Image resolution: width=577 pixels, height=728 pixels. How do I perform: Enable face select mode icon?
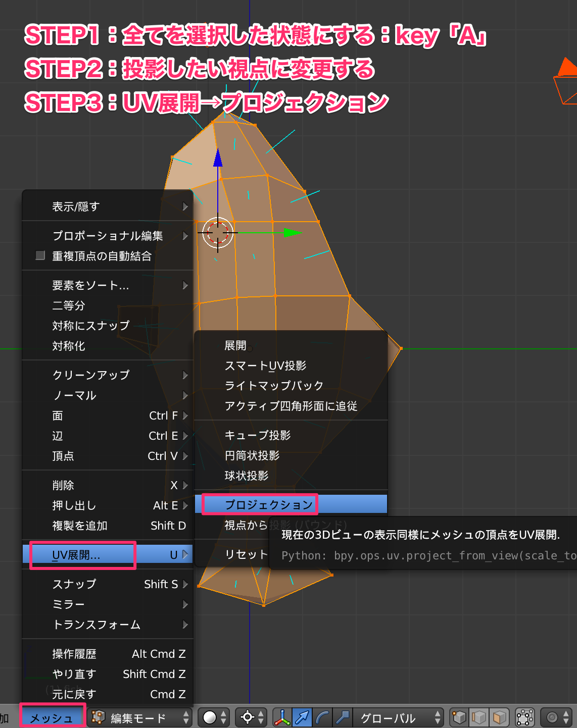click(499, 717)
